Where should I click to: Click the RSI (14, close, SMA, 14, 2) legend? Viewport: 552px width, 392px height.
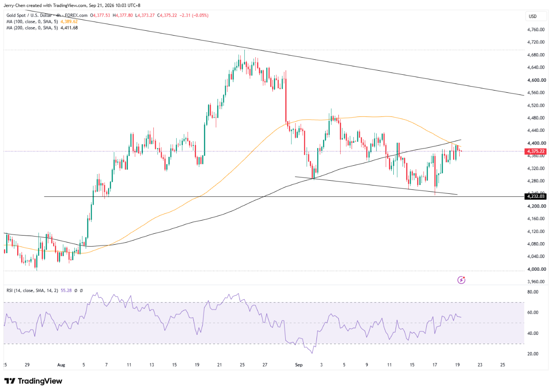click(32, 290)
